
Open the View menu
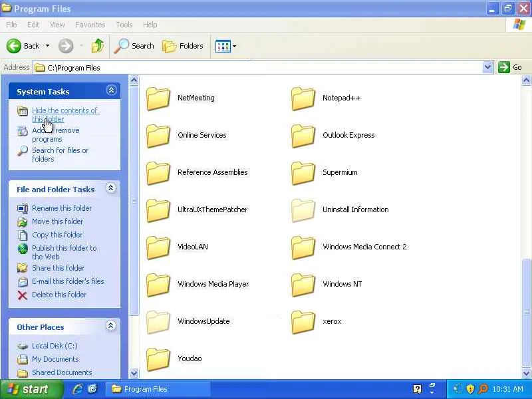click(57, 25)
